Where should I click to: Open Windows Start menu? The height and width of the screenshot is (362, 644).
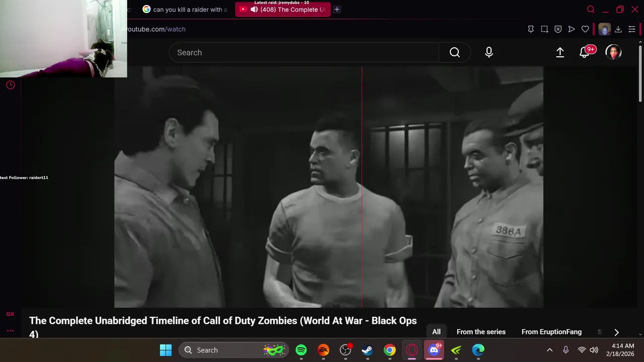(166, 350)
